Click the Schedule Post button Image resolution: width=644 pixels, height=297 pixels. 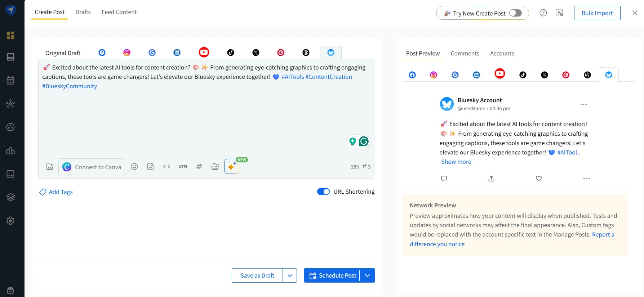[332, 275]
